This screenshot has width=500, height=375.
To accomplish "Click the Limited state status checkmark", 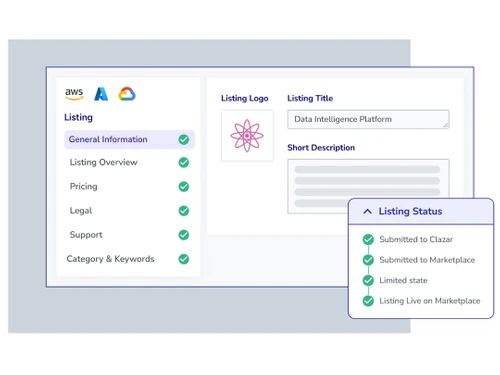I will (368, 280).
